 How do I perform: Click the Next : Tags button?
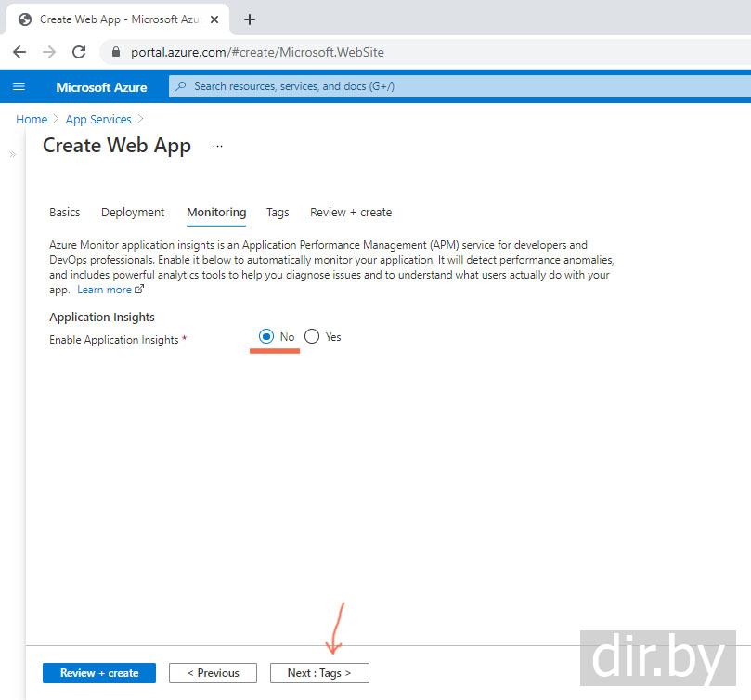click(319, 673)
